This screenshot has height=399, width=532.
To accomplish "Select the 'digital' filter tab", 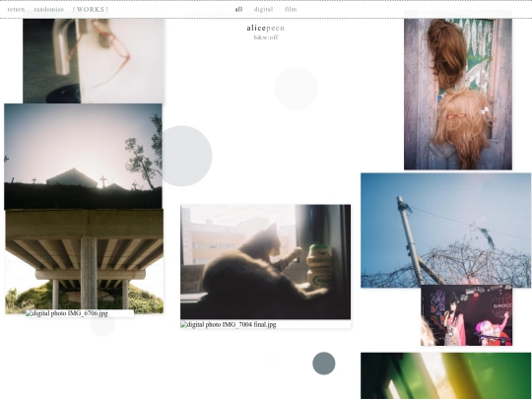I will 263,9.
